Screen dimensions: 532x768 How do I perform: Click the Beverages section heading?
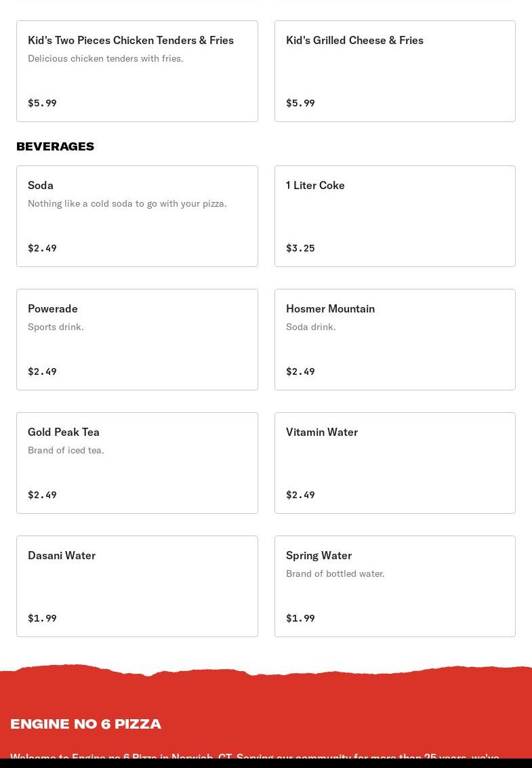point(55,146)
